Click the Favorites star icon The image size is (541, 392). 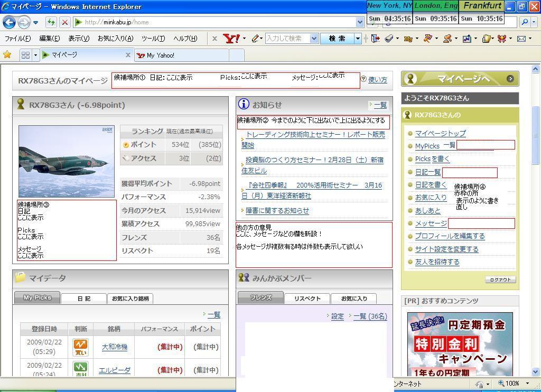[7, 55]
